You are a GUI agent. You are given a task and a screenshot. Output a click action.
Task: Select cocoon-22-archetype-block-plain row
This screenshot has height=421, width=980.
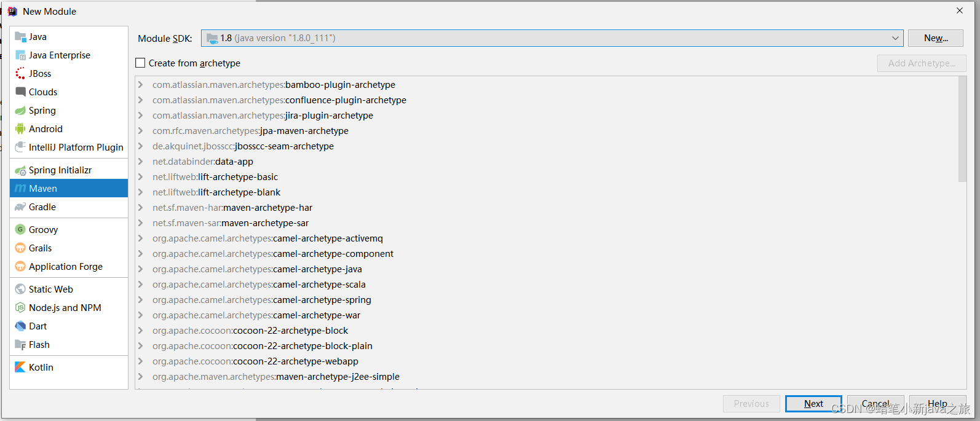(546, 346)
